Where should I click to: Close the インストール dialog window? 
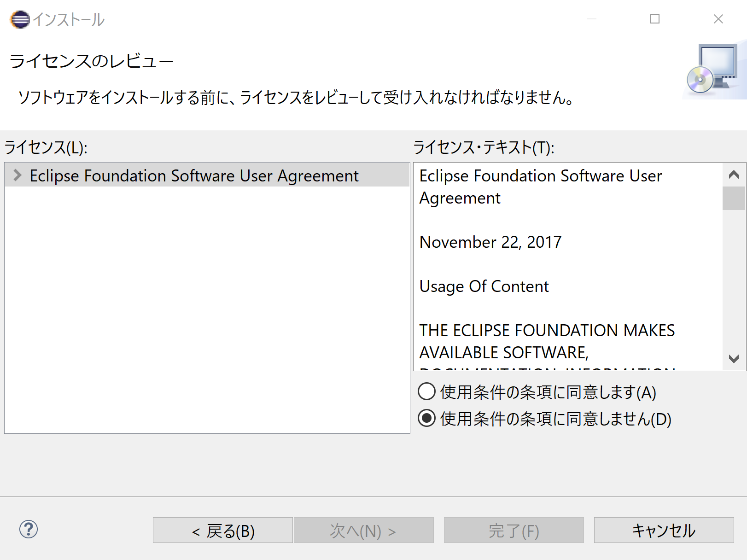point(718,19)
